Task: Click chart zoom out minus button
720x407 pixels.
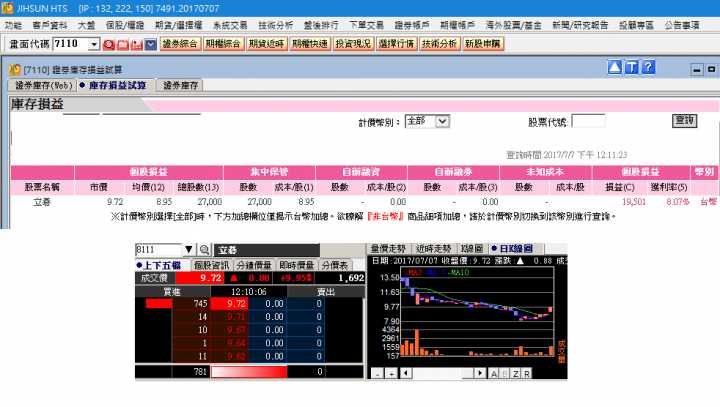Action: pyautogui.click(x=377, y=373)
